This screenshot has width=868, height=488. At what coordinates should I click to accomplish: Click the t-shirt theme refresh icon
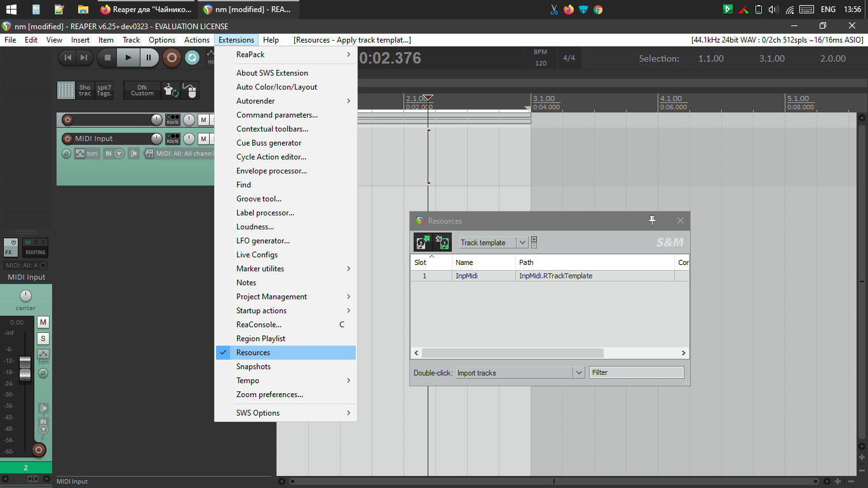pos(170,90)
